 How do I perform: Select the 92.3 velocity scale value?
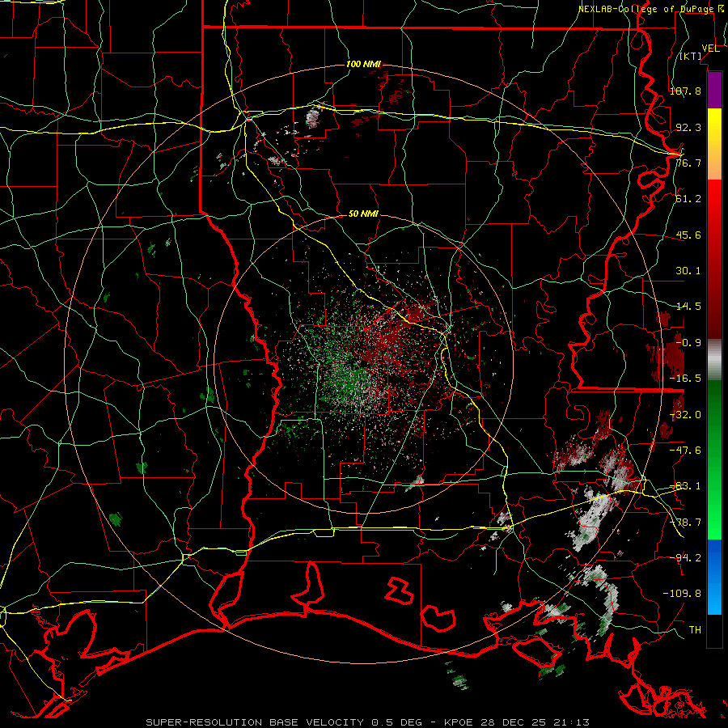(x=688, y=127)
